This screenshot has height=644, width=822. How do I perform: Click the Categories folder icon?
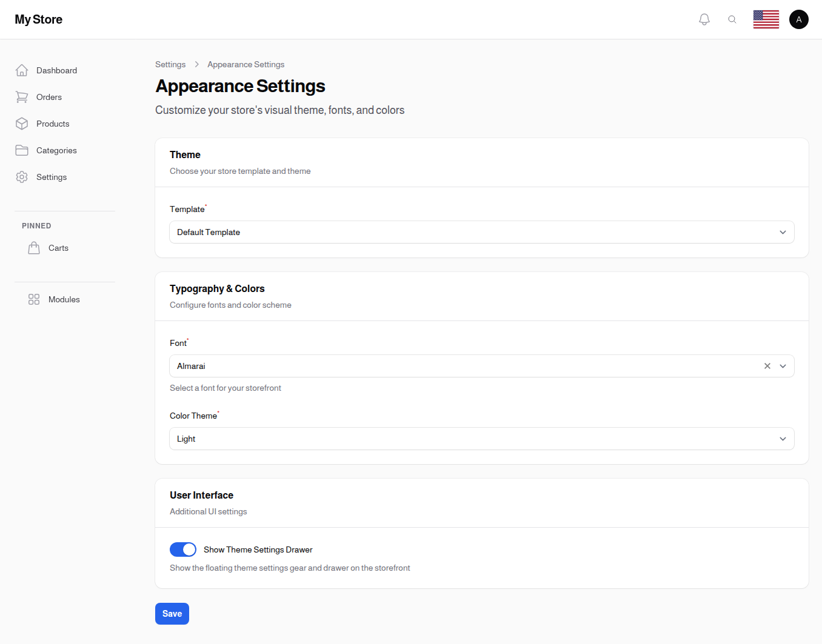coord(22,150)
